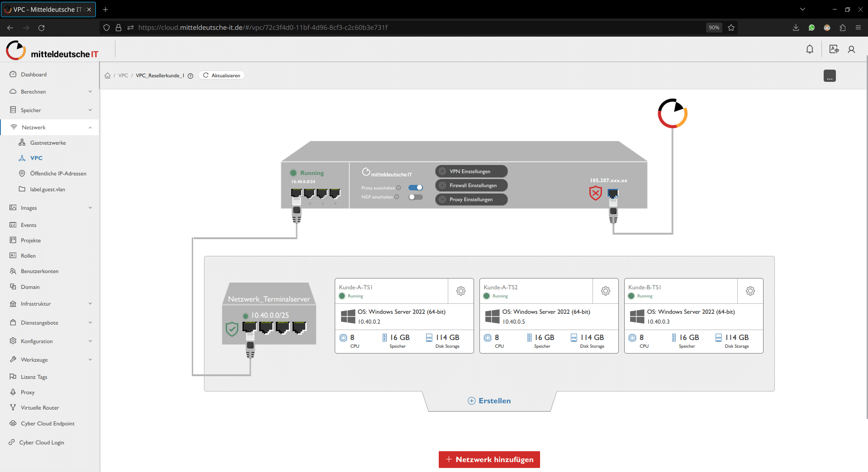Open settings gear for Kunde-A-TS1
The image size is (868, 472).
coord(461,291)
